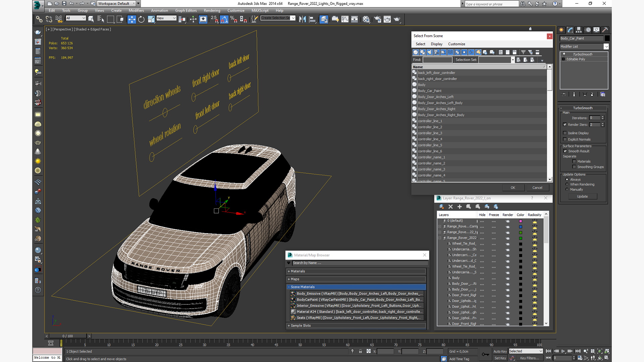Open the Manage Layers toolbar icon

click(324, 19)
